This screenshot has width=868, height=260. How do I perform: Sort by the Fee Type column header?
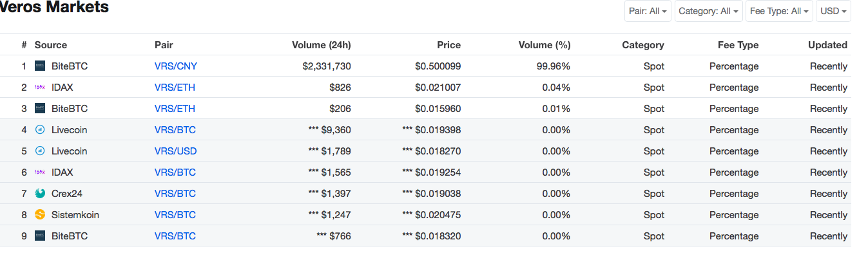738,45
